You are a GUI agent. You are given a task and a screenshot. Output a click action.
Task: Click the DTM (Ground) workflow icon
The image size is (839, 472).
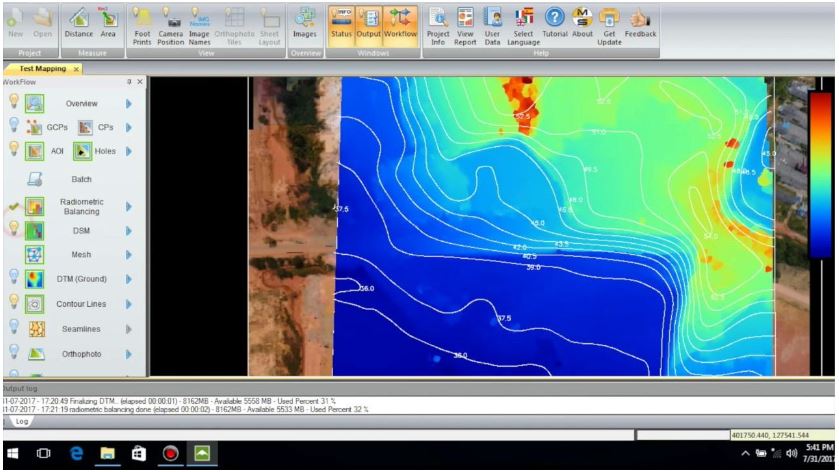(35, 279)
